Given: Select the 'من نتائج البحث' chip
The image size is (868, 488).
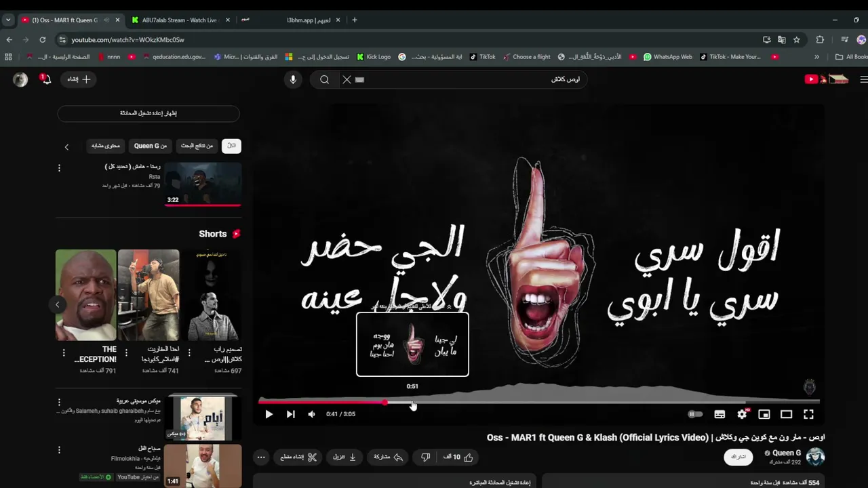Looking at the screenshot, I should 196,146.
